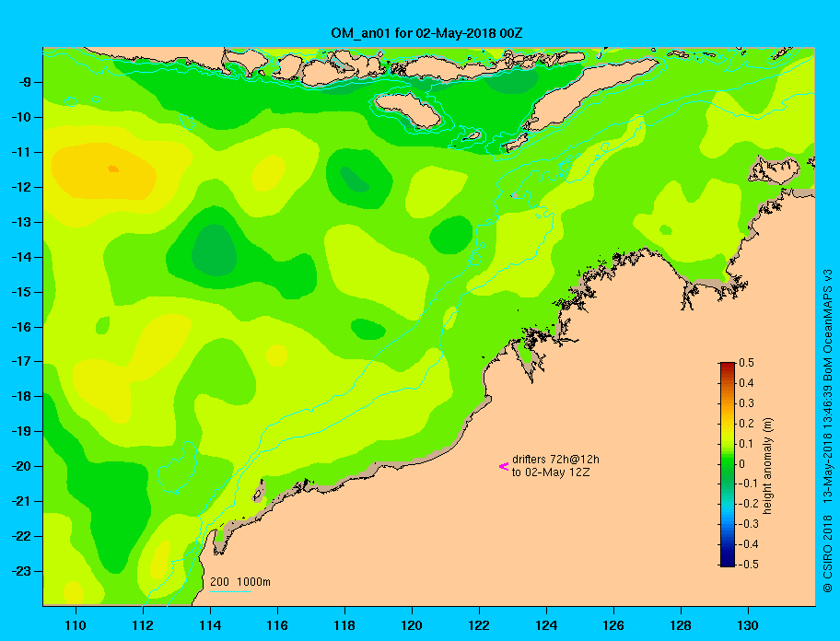Click the "0.2" colorbar tick label
840x641 pixels.
pyautogui.click(x=746, y=423)
